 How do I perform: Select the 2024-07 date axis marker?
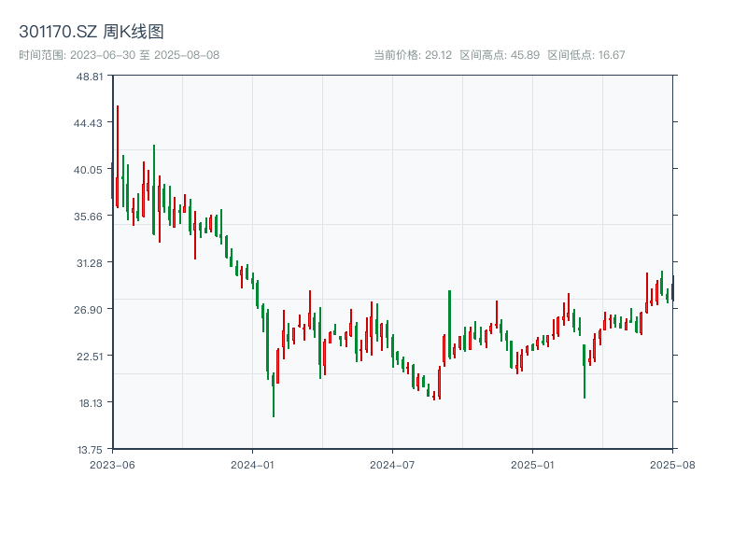[392, 464]
